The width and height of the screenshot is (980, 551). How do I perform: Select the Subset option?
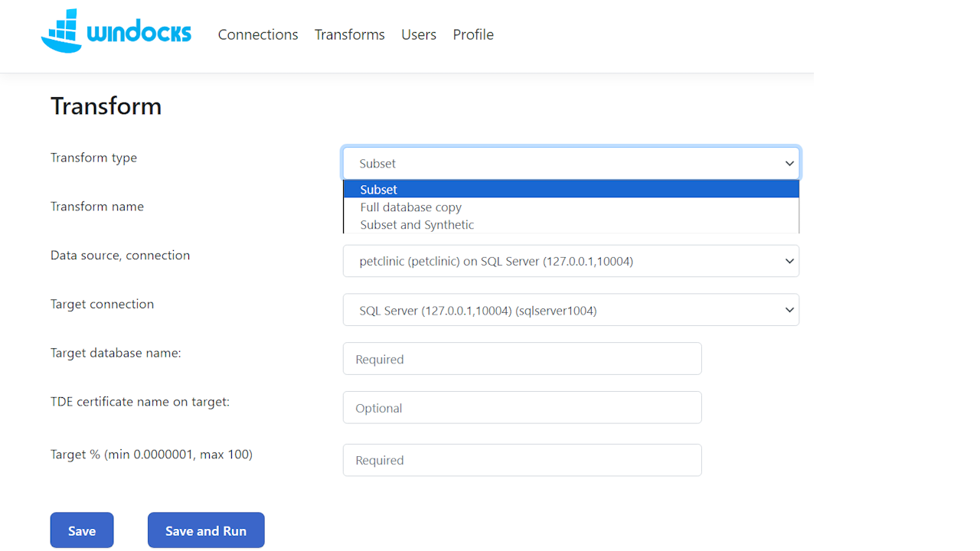coord(379,190)
